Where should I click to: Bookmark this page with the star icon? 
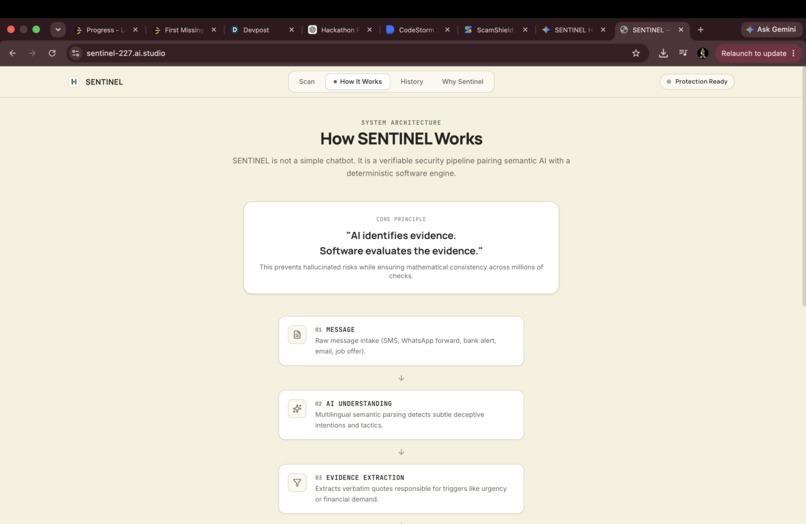click(636, 53)
